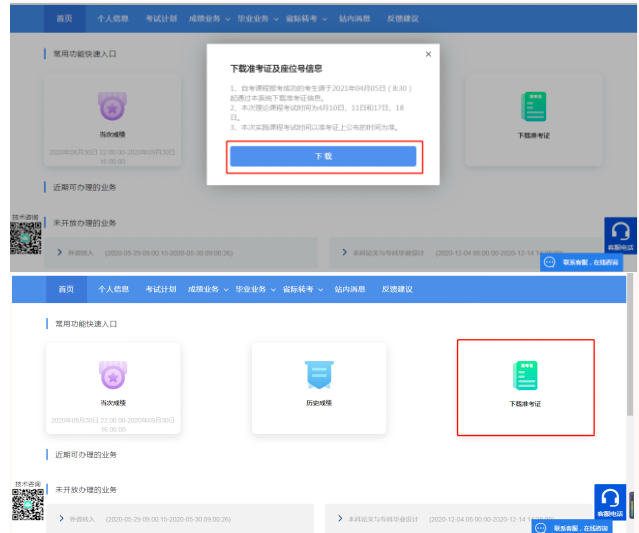This screenshot has height=533, width=639.
Task: Click the blue 下载 button in the dialog
Action: [323, 156]
